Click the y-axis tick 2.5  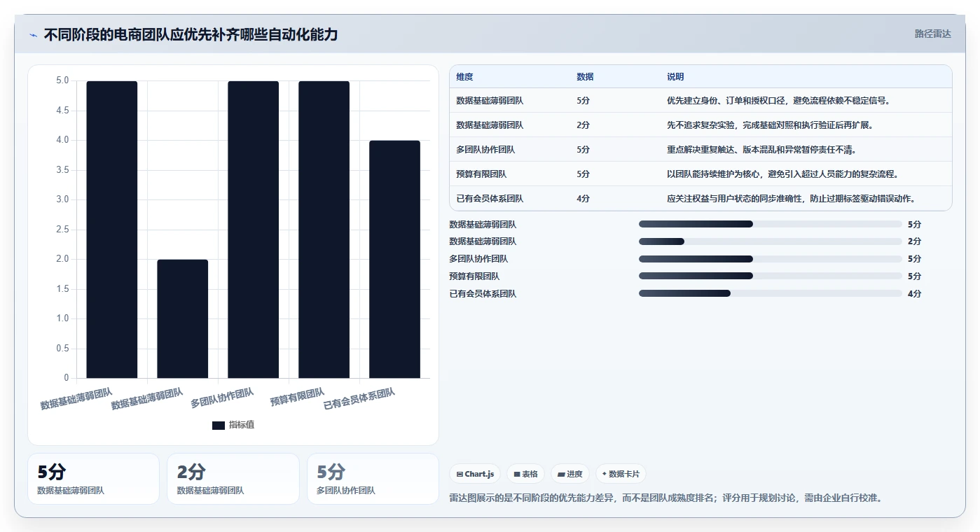pos(62,230)
